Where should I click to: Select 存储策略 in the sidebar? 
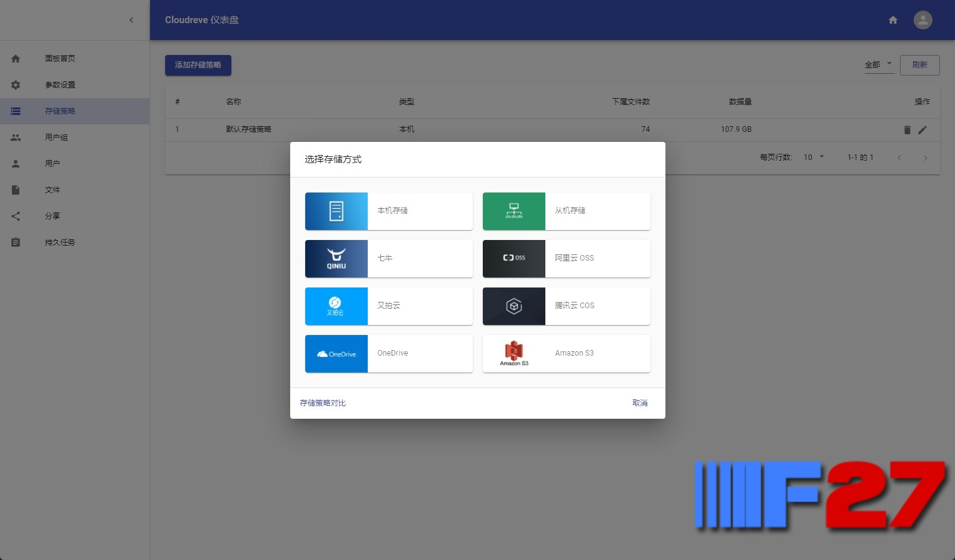(74, 111)
